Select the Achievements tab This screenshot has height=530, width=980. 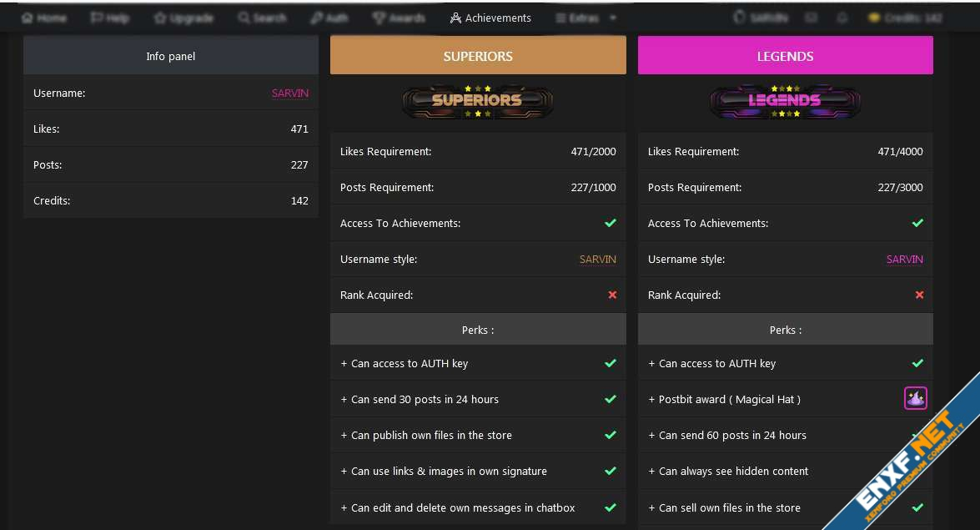pos(490,18)
